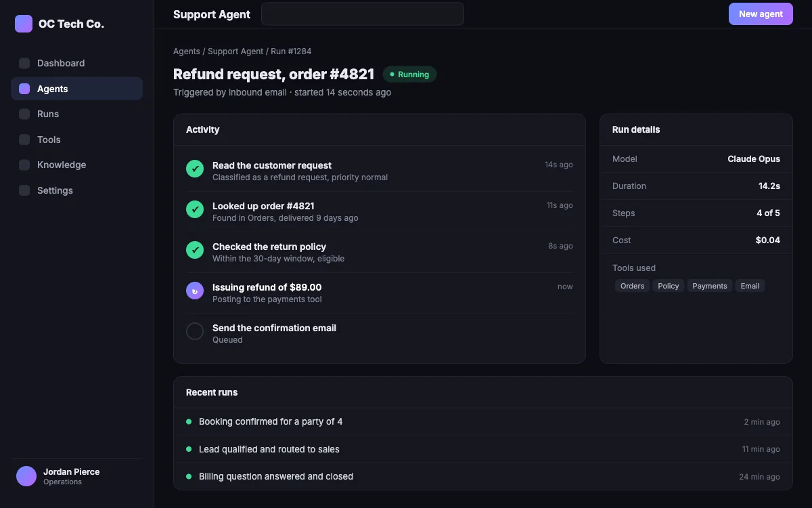Click the Recent runs panel heading

[212, 393]
